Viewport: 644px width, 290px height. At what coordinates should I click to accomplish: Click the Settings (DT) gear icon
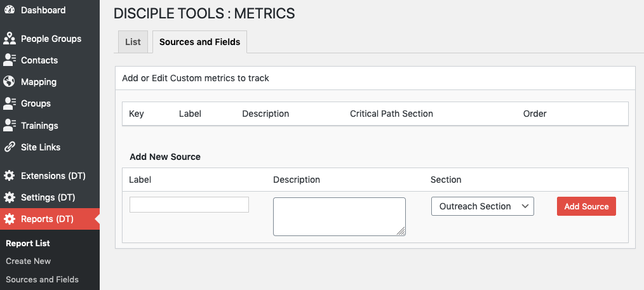[x=9, y=197]
